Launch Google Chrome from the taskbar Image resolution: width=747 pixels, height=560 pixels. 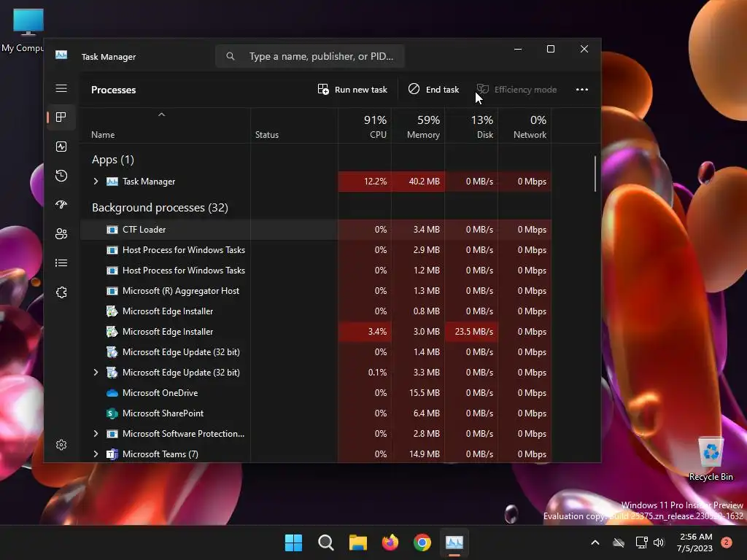pos(422,542)
